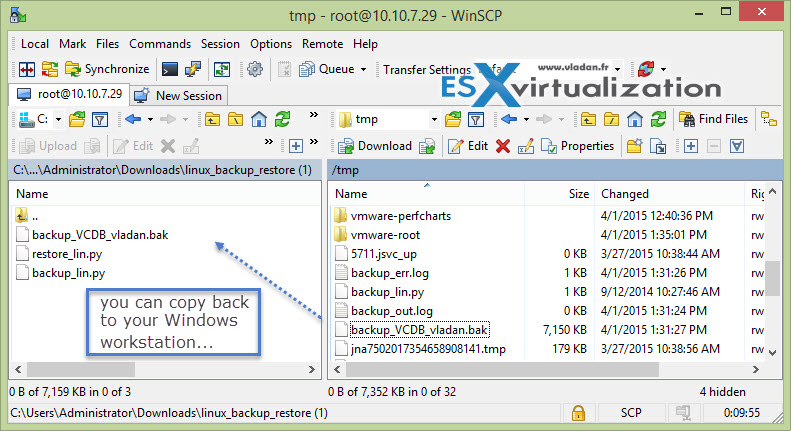This screenshot has height=431, width=791.
Task: Click the local Upload button
Action: (x=48, y=146)
